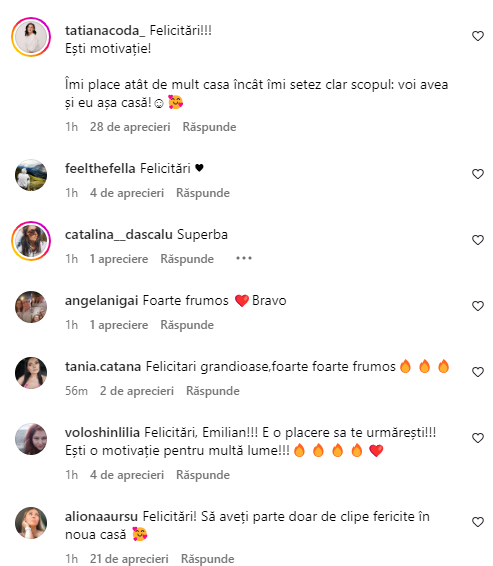Viewport: 493px width, 566px height.
Task: Heart tania.catana's comment
Action: point(477,372)
